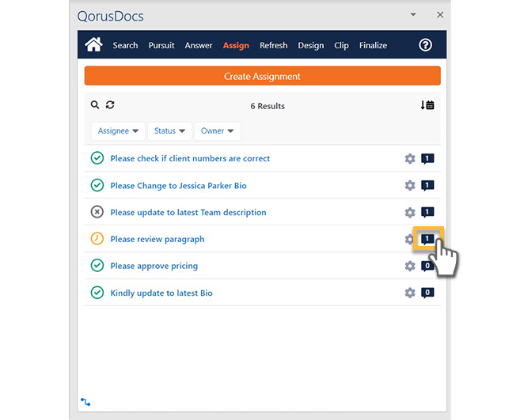Click gear icon for 'Kindly update to latest Bio'
The width and height of the screenshot is (520, 420).
[409, 293]
